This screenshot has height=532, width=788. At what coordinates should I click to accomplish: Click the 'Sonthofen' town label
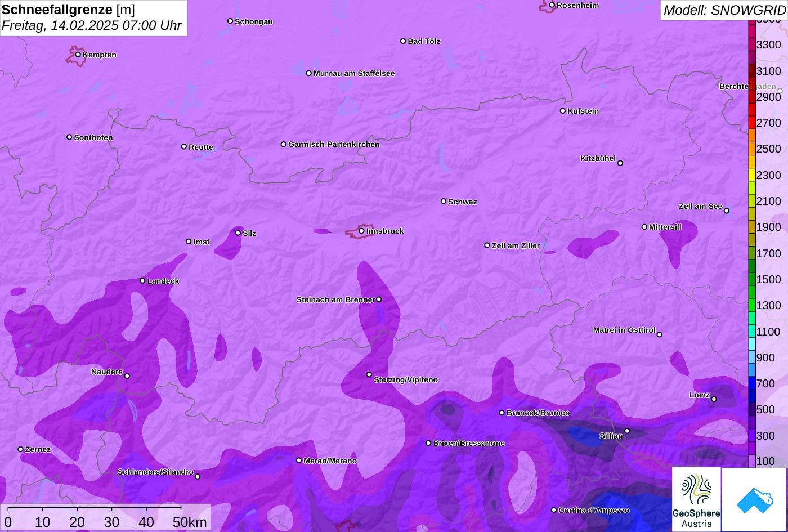(x=93, y=137)
